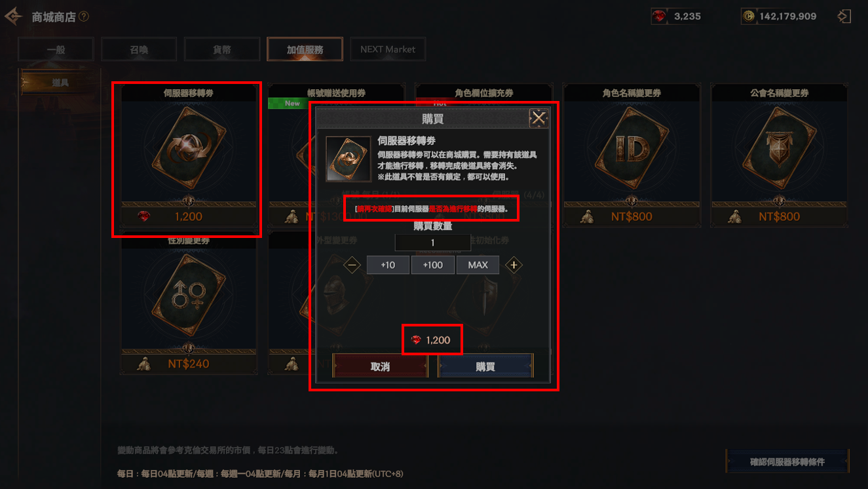Image resolution: width=868 pixels, height=489 pixels.
Task: Open the NEXT Market tab
Action: (388, 49)
